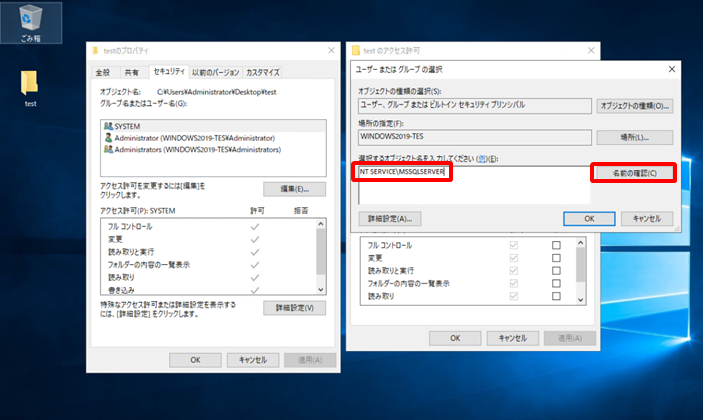Click Cancel in Select Users or Groups dialog
The image size is (703, 420).
pos(647,219)
